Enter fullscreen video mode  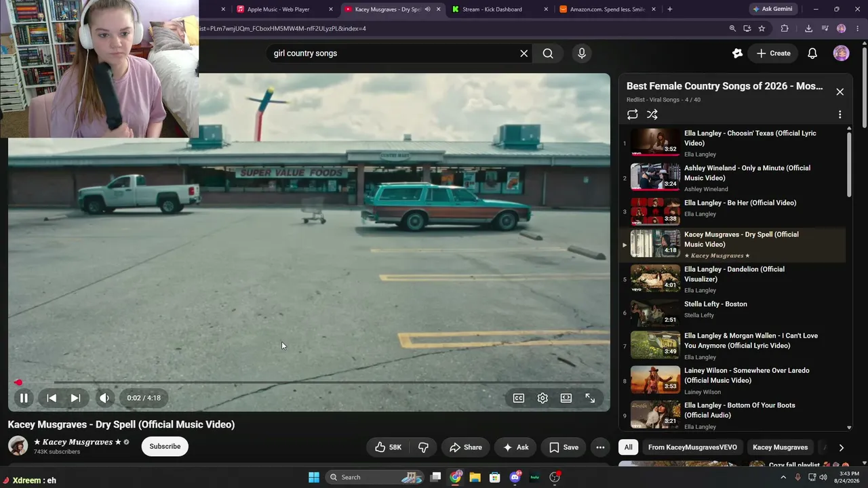590,398
